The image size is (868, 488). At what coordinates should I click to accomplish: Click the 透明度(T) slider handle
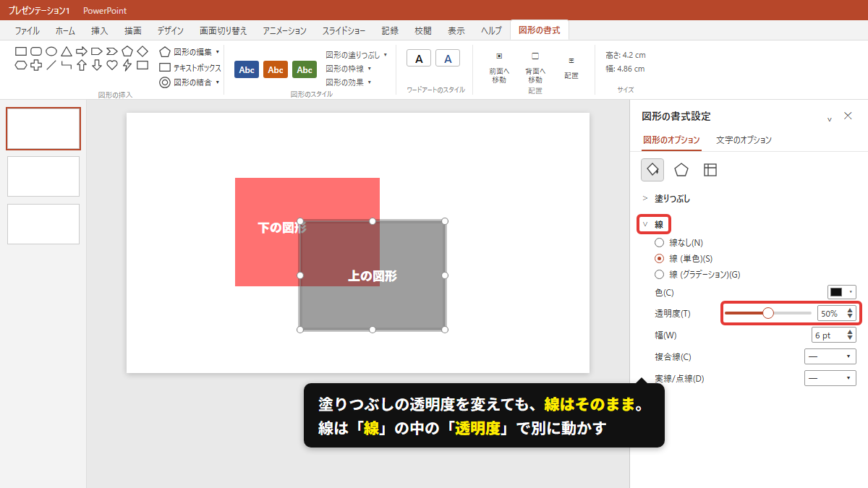point(768,313)
